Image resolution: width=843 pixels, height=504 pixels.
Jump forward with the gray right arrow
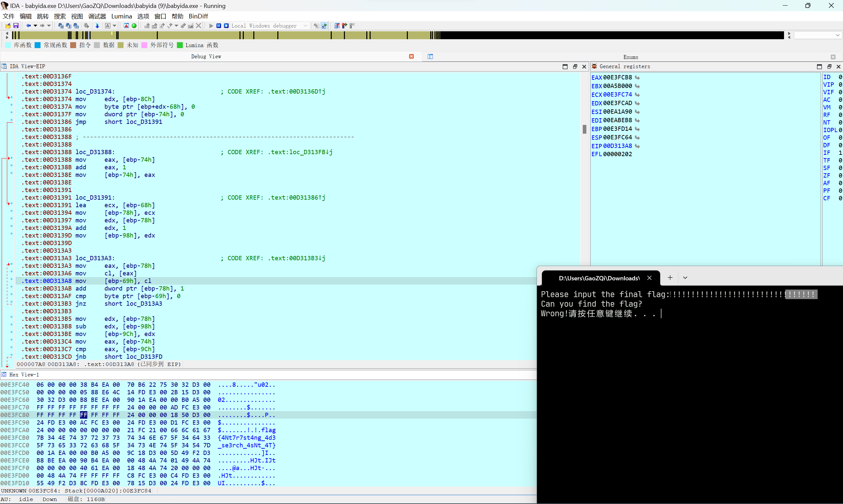(42, 26)
